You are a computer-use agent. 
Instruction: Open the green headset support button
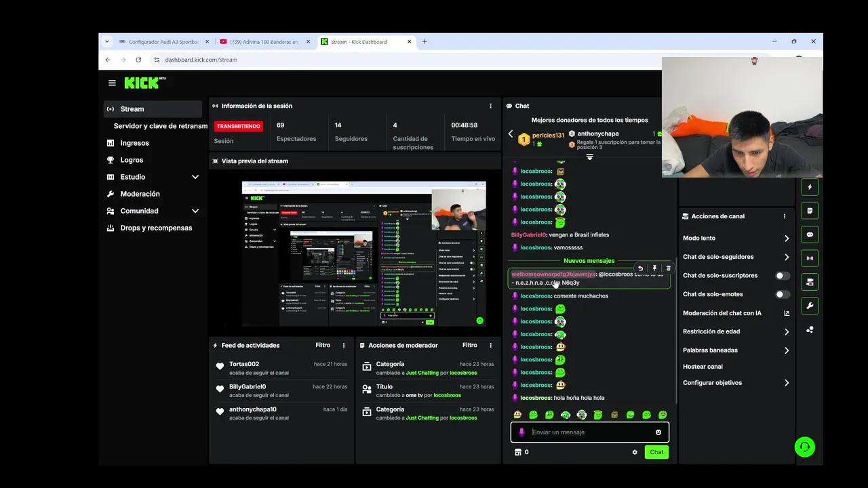(x=804, y=447)
